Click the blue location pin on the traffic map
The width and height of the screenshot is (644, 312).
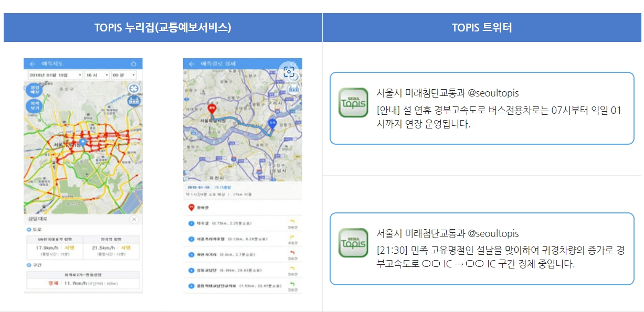point(82,142)
